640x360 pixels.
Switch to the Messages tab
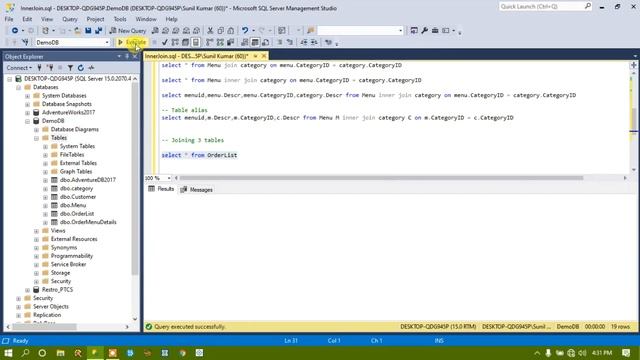(x=197, y=189)
